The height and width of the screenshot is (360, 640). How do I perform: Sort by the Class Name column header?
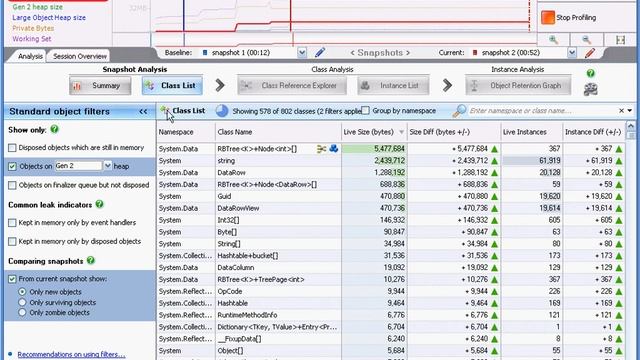pyautogui.click(x=278, y=132)
